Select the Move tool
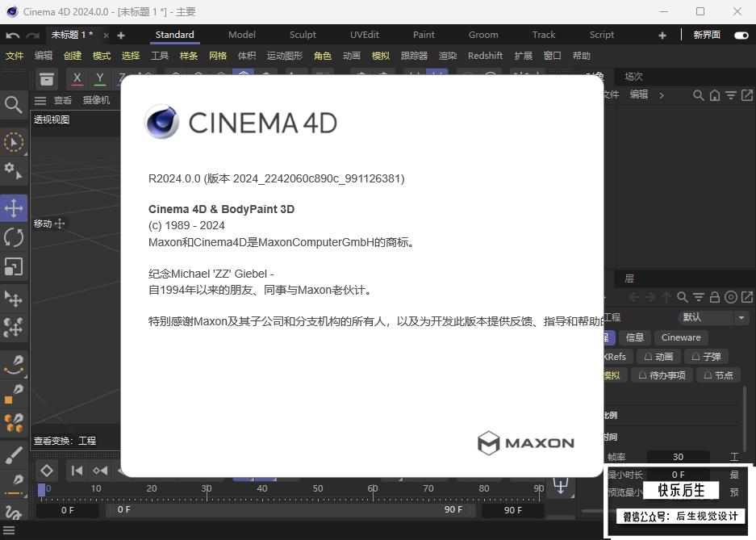Image resolution: width=756 pixels, height=540 pixels. point(14,208)
